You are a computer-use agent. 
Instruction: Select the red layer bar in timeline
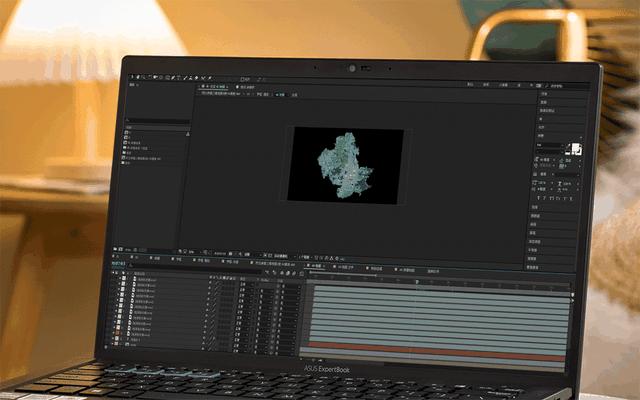pyautogui.click(x=436, y=352)
